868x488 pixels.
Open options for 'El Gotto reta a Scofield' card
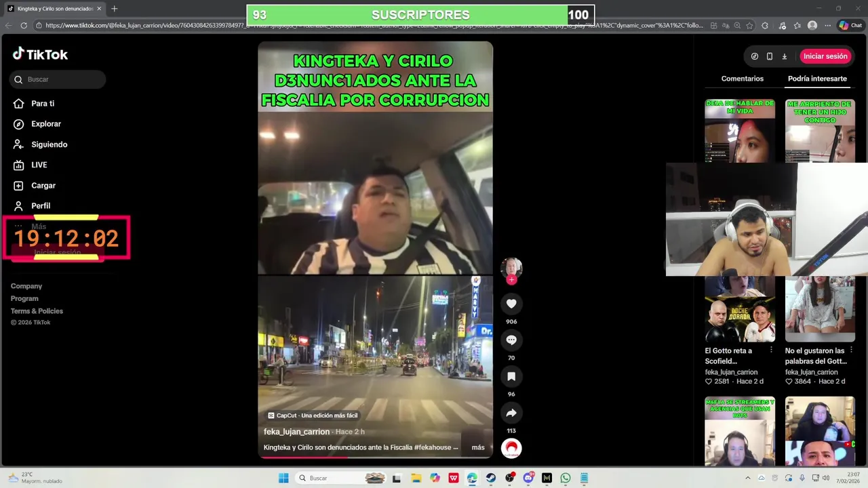coord(771,350)
